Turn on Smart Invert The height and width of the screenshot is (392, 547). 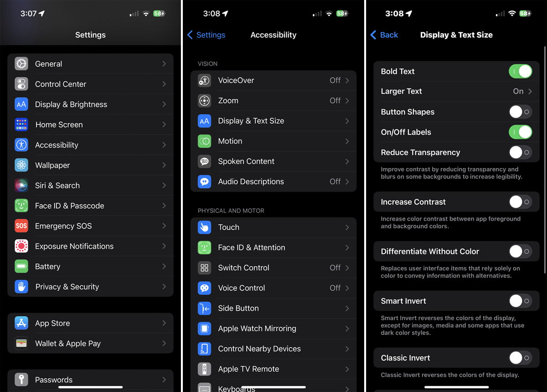[520, 301]
